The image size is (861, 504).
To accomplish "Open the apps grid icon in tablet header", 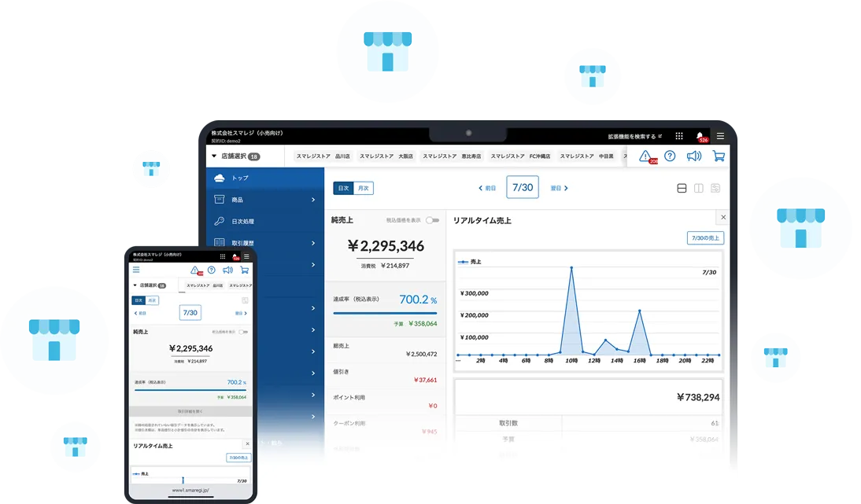I will point(679,136).
